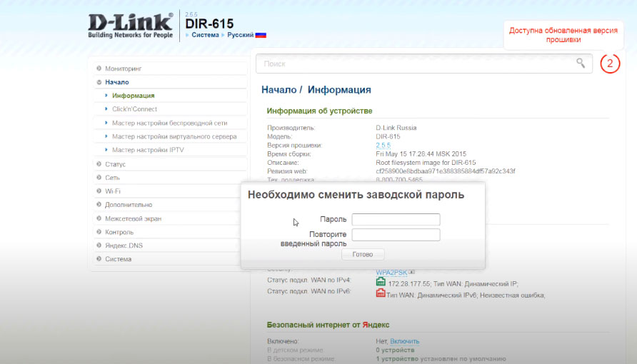Click the D-Link Russia manufacturer value
Viewport: 637px width, 364px height.
(396, 128)
